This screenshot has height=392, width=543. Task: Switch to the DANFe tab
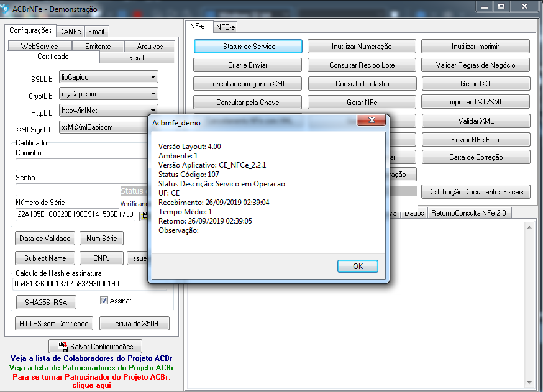click(x=70, y=32)
